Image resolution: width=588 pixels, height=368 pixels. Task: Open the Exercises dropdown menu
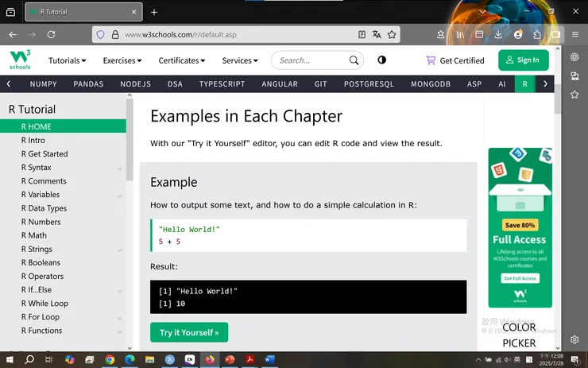click(x=122, y=60)
